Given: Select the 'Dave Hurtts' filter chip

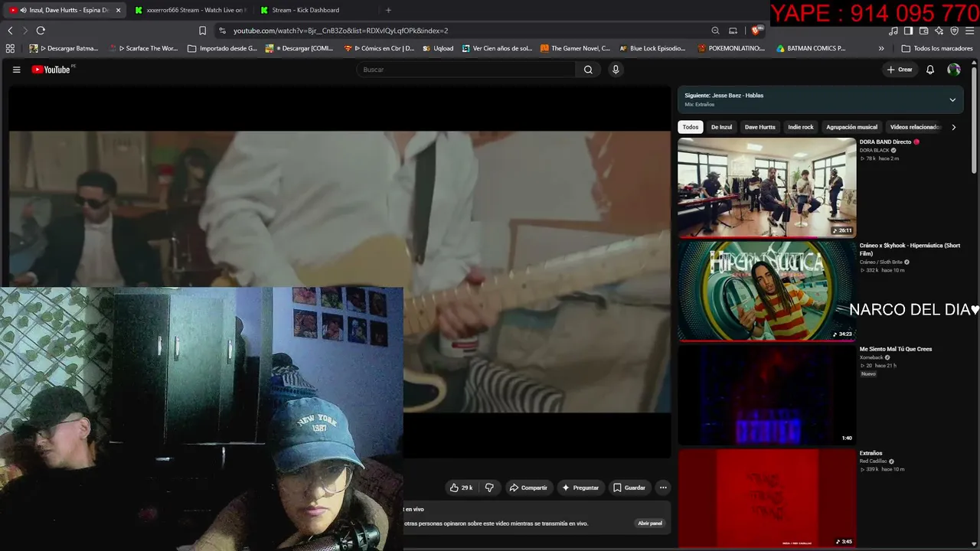Looking at the screenshot, I should point(760,127).
